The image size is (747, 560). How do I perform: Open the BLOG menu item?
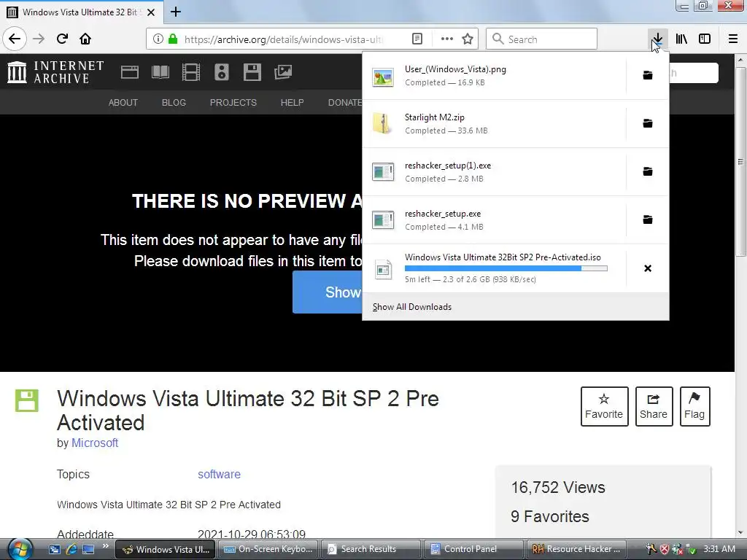pyautogui.click(x=174, y=102)
